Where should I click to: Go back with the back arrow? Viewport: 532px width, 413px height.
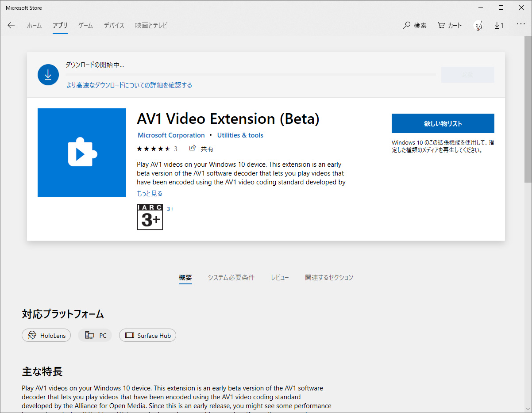(11, 25)
